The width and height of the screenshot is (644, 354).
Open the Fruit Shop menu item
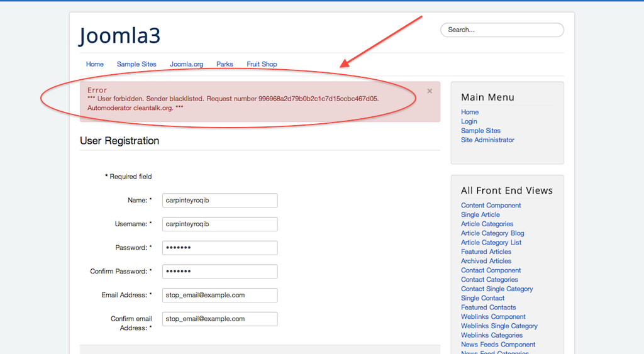pyautogui.click(x=262, y=64)
